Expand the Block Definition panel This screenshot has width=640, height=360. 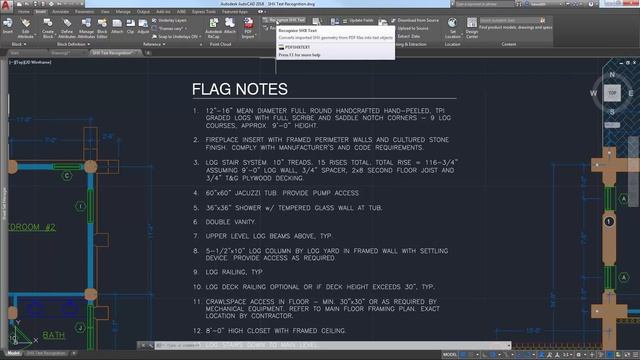(x=73, y=44)
